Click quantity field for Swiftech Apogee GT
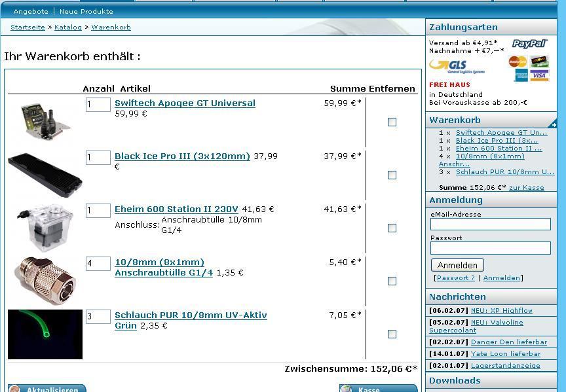Screen dimensions: 566x392 pyautogui.click(x=98, y=105)
